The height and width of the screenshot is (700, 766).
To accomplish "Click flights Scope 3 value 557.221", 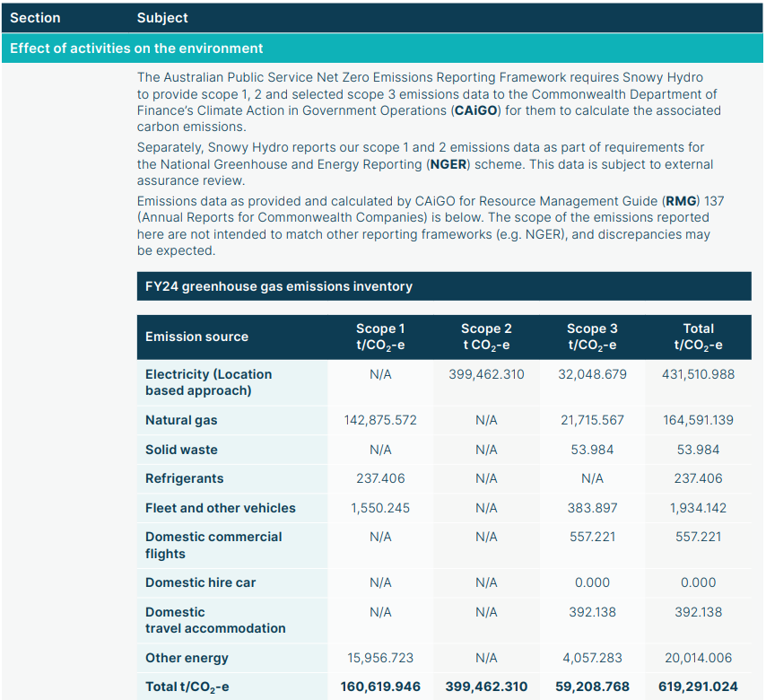I will (593, 538).
